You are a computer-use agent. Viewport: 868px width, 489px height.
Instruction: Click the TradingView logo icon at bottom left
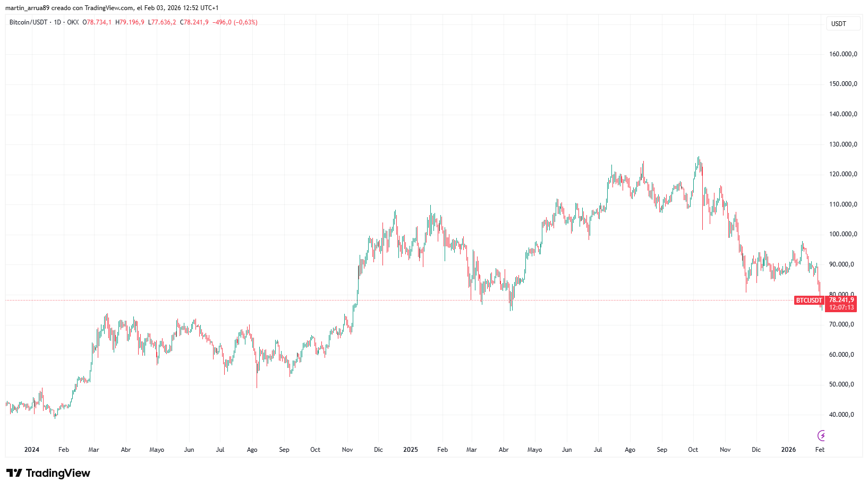click(x=14, y=473)
